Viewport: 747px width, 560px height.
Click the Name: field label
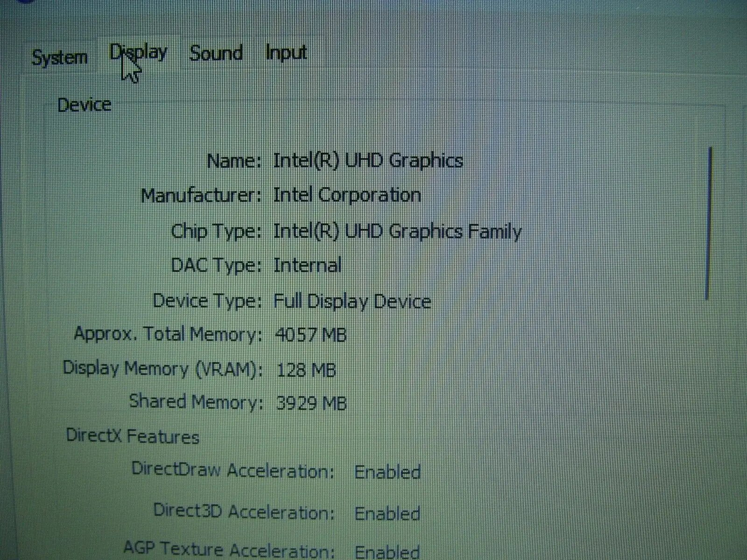click(234, 161)
